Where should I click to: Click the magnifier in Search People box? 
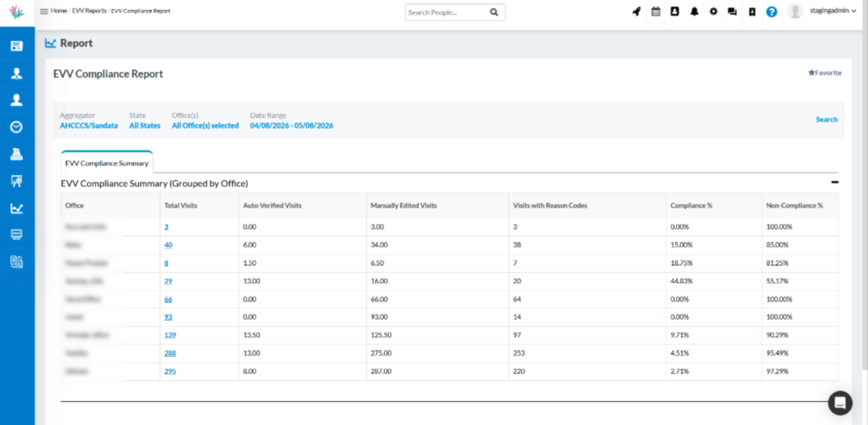coord(494,12)
